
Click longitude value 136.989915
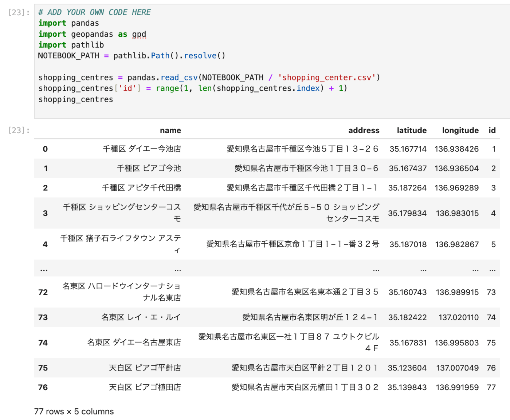coord(457,292)
